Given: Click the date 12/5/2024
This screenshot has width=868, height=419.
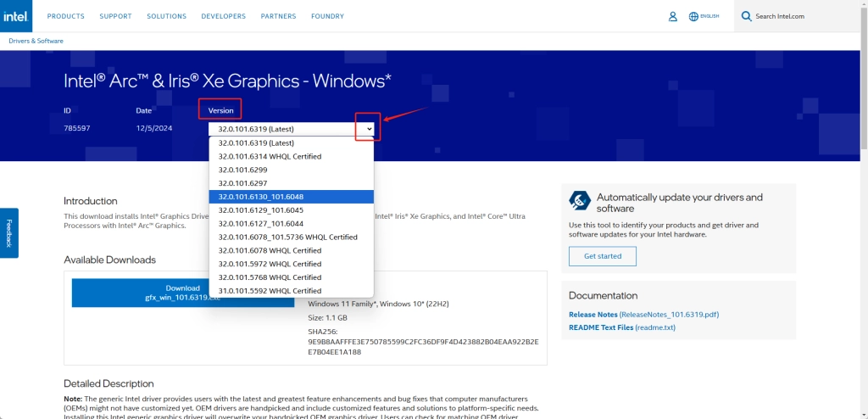Looking at the screenshot, I should [x=154, y=129].
